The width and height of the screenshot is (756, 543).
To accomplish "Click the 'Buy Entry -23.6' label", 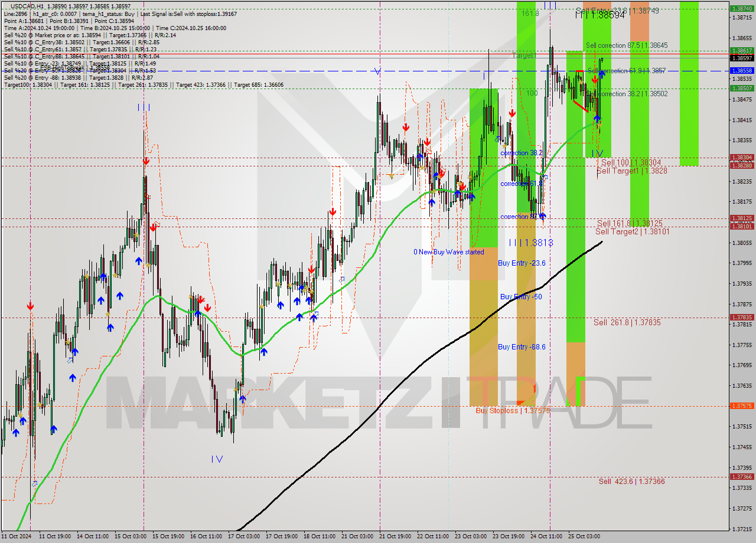I will coord(522,263).
